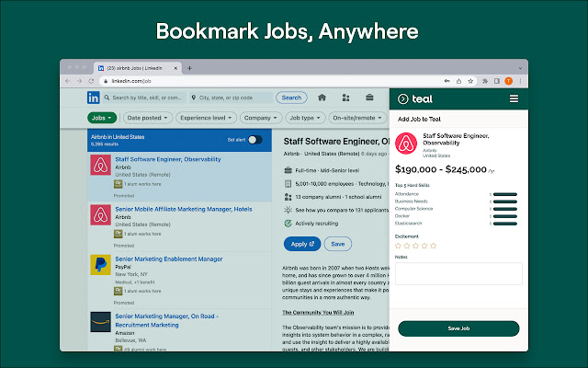Open Company filter dropdown
This screenshot has width=588, height=368.
tap(261, 118)
